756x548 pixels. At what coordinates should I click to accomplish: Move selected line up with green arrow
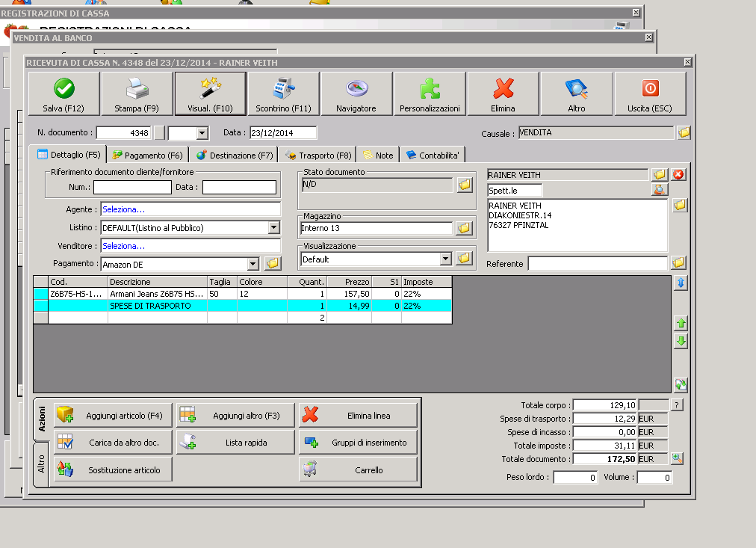[x=681, y=324]
